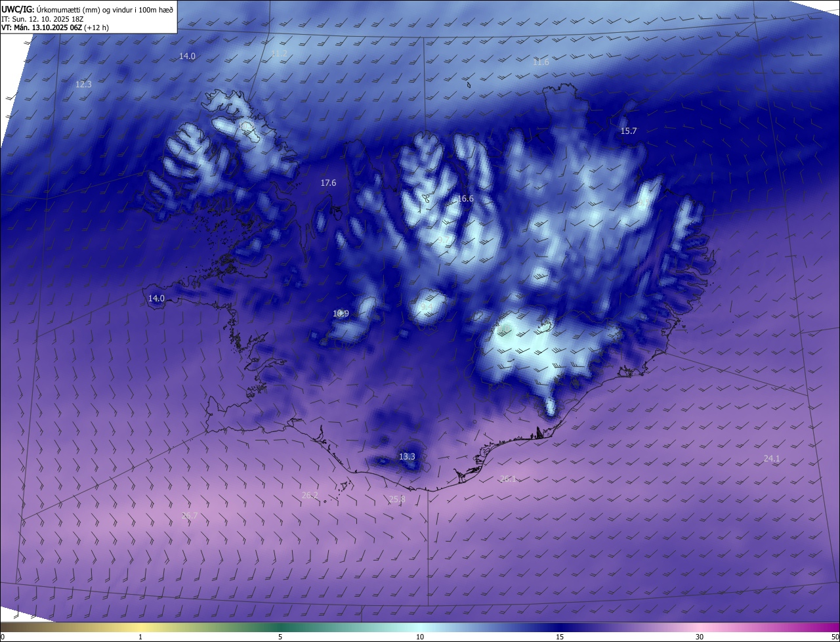Click the 17.6 value label
This screenshot has height=642, width=840.
tap(328, 182)
